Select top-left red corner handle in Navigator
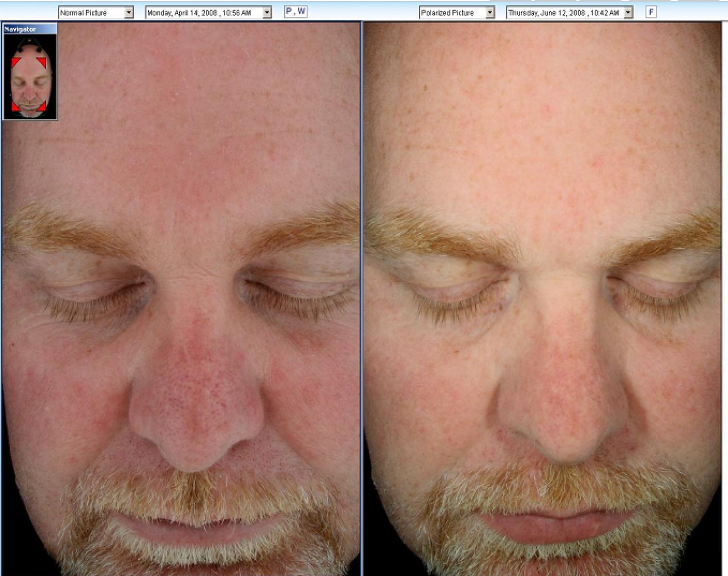728x576 pixels. tap(16, 62)
